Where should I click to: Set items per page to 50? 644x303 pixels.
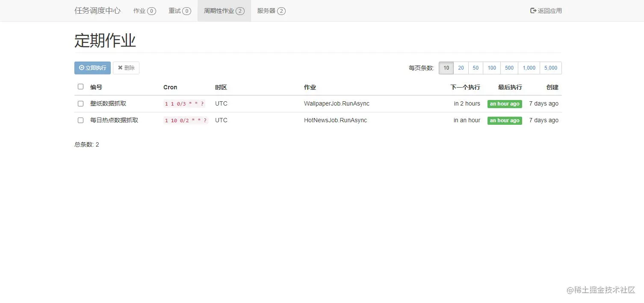(x=476, y=68)
